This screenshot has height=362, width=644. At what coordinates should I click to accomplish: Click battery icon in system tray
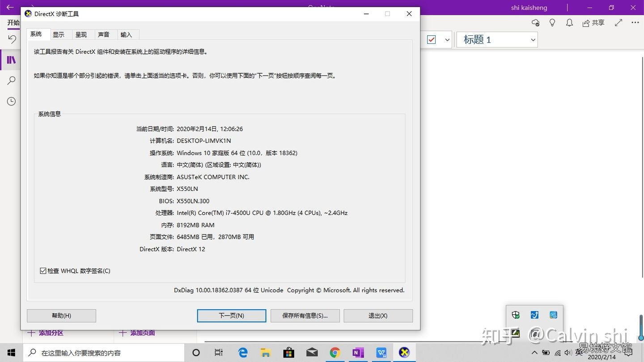(x=546, y=353)
